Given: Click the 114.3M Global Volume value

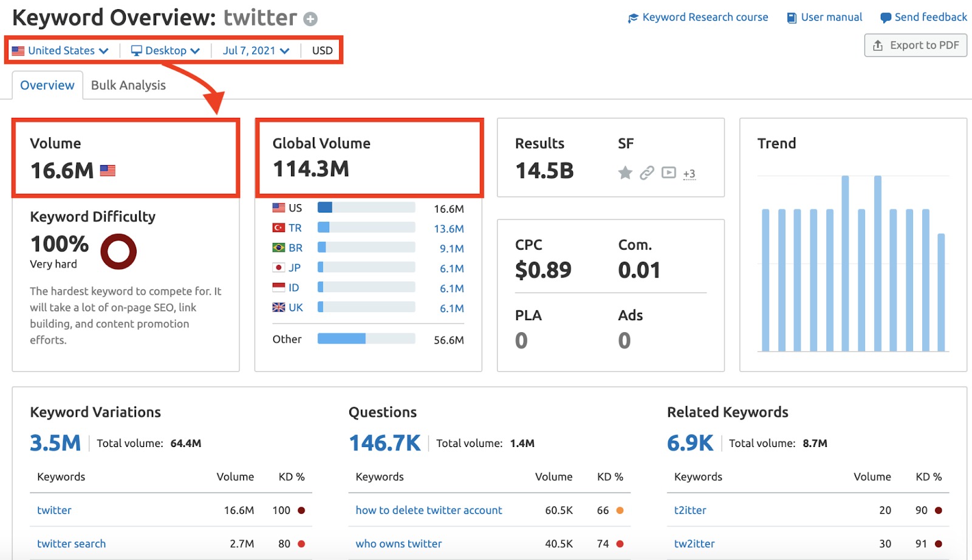Looking at the screenshot, I should 311,169.
